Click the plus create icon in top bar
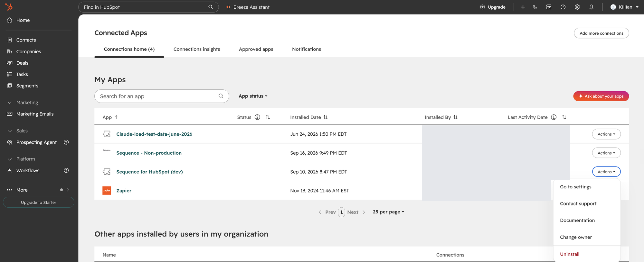This screenshot has height=262, width=644. pos(523,7)
